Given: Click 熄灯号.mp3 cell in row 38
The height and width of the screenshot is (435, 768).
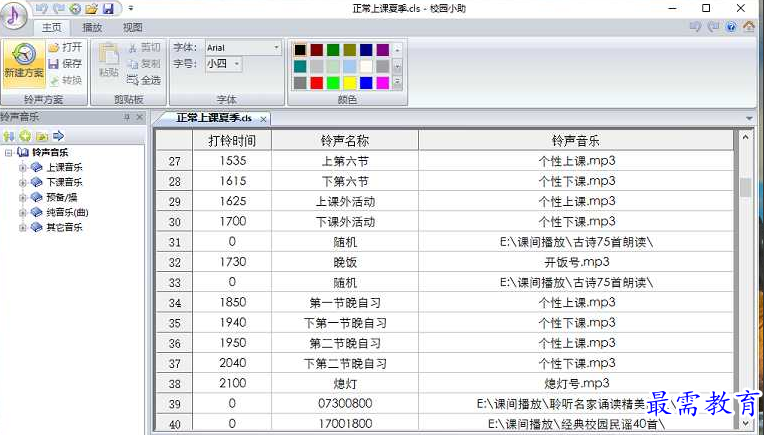Looking at the screenshot, I should coord(576,384).
